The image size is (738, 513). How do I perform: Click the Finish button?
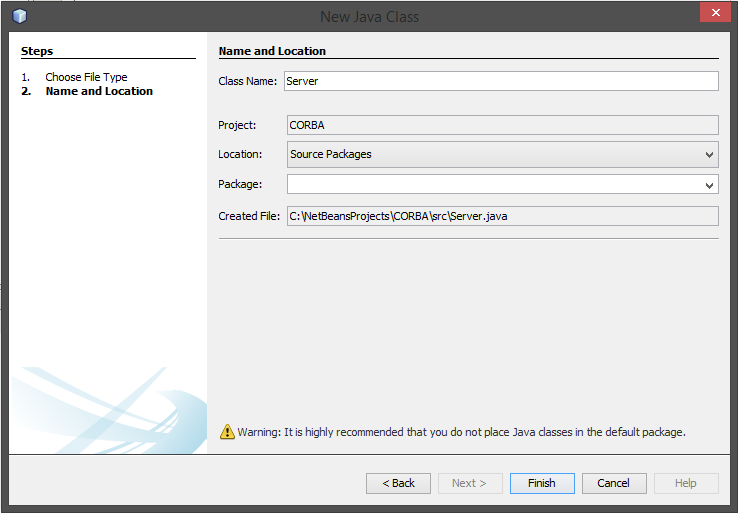pos(542,483)
